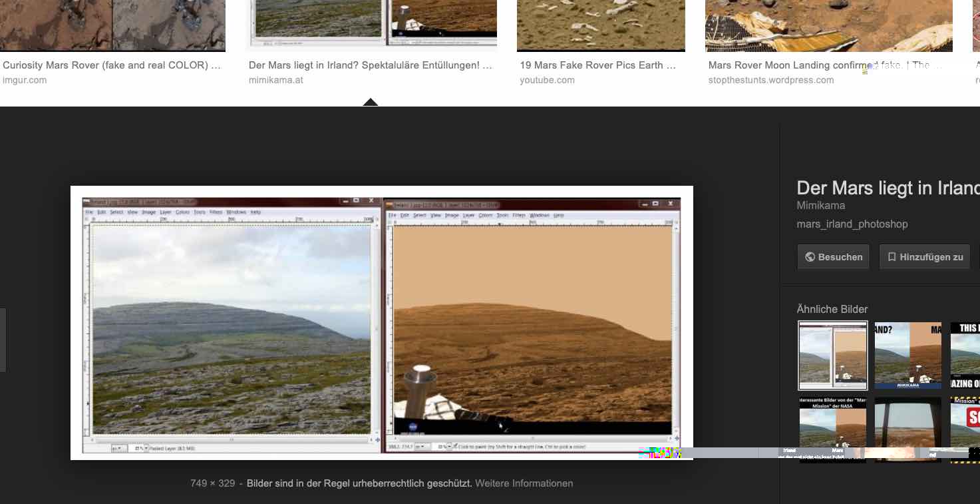The image size is (980, 504).
Task: Click the Weitere Informationen link
Action: (524, 483)
